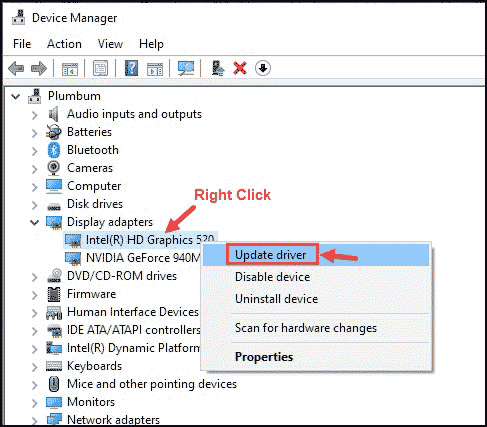Click the Human Interface Devices icon
The image size is (487, 427).
[x=54, y=313]
